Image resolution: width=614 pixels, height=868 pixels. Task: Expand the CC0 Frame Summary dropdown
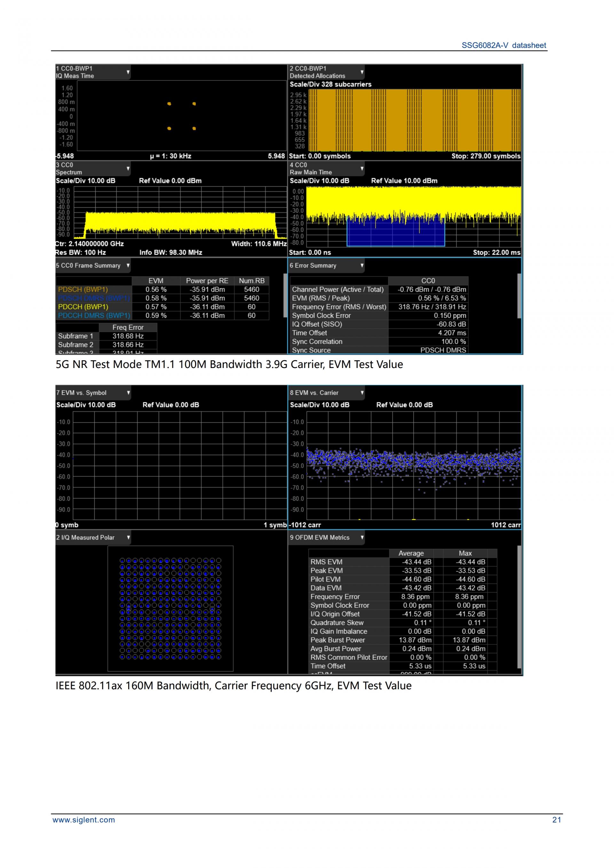pos(128,265)
